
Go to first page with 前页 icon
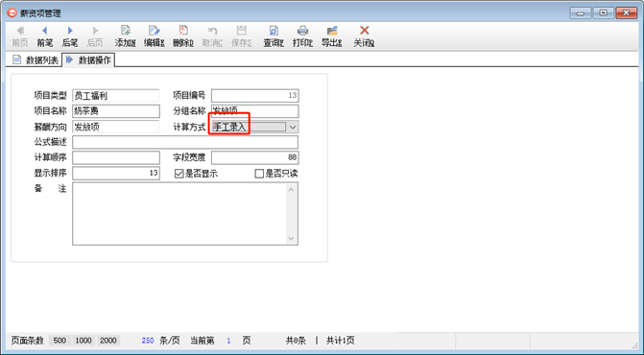pyautogui.click(x=20, y=31)
